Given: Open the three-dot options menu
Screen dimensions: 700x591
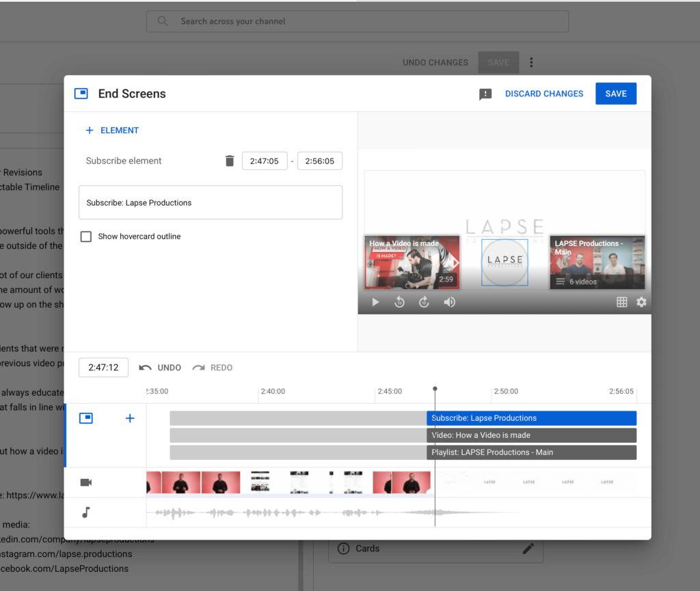Looking at the screenshot, I should 531,62.
